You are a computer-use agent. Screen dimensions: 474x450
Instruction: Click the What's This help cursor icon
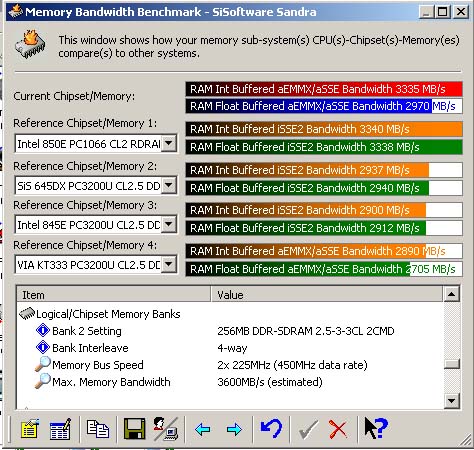tap(376, 428)
